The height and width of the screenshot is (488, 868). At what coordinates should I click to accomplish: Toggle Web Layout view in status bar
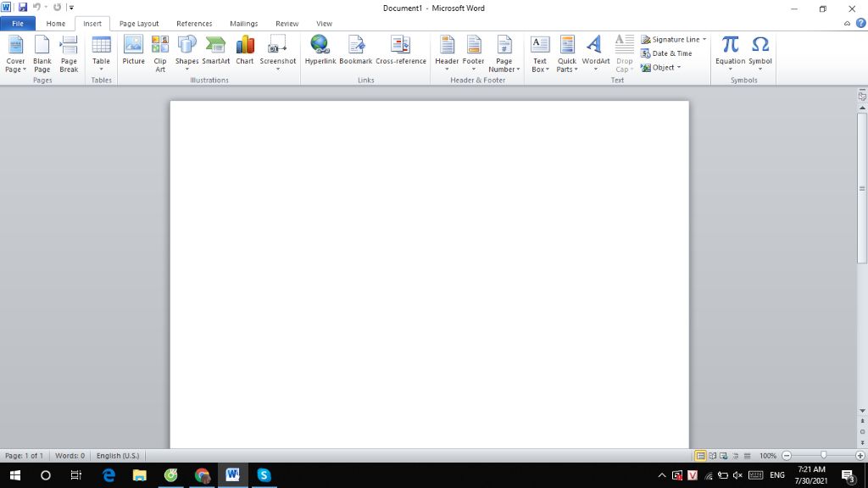click(x=723, y=456)
